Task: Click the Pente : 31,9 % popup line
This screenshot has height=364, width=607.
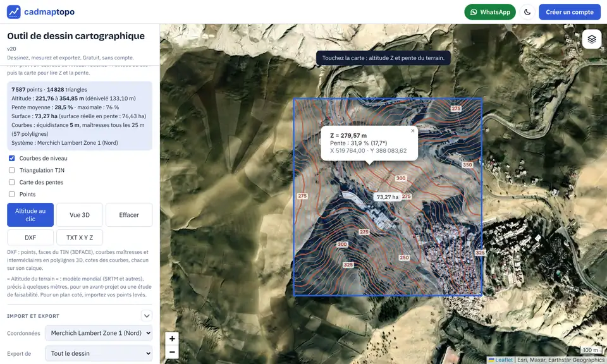Action: coord(359,143)
